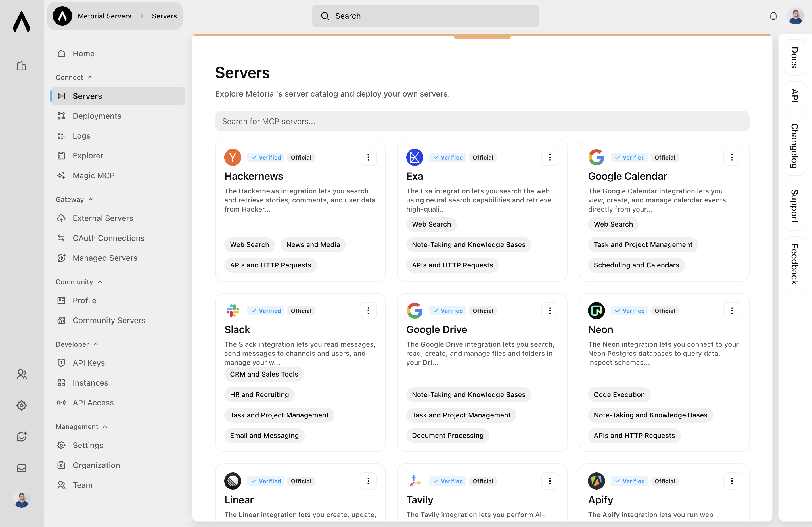Open Google Calendar three-dot menu
This screenshot has width=812, height=527.
pos(731,157)
